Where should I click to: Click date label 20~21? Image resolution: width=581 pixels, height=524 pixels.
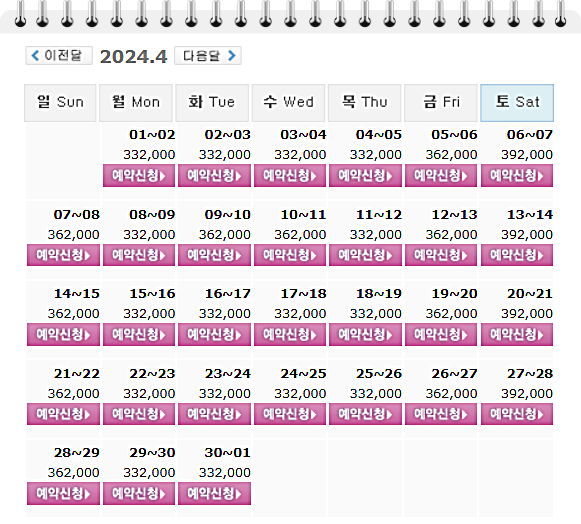[x=529, y=294]
